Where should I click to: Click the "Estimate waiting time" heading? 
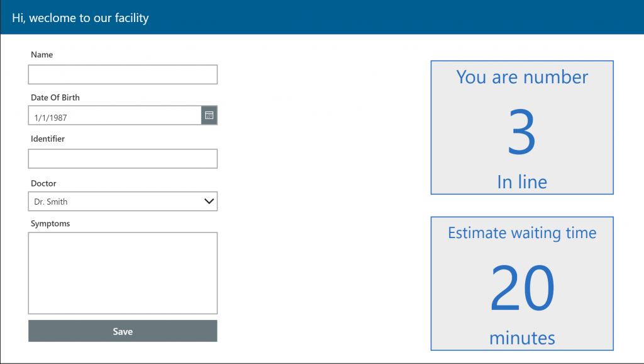tap(522, 233)
